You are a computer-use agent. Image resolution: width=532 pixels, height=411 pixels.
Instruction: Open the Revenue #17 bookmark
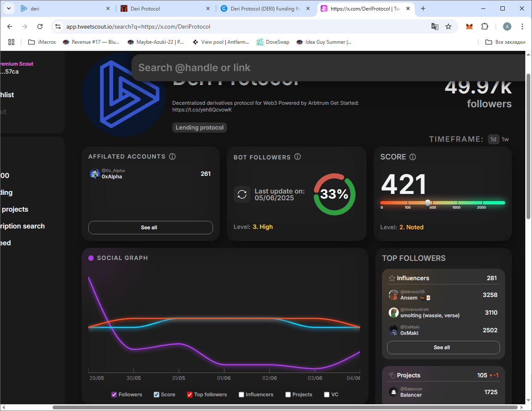point(91,42)
